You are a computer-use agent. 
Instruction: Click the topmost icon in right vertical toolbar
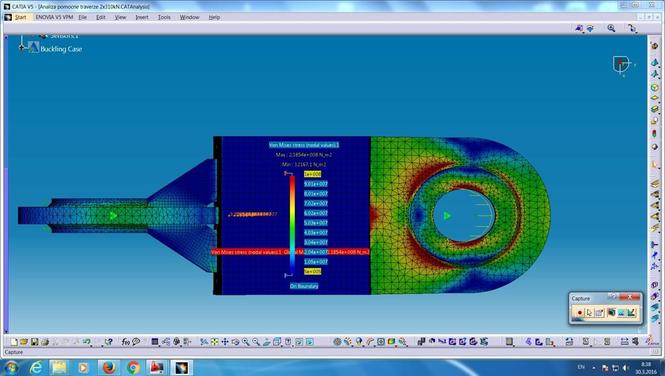[655, 46]
